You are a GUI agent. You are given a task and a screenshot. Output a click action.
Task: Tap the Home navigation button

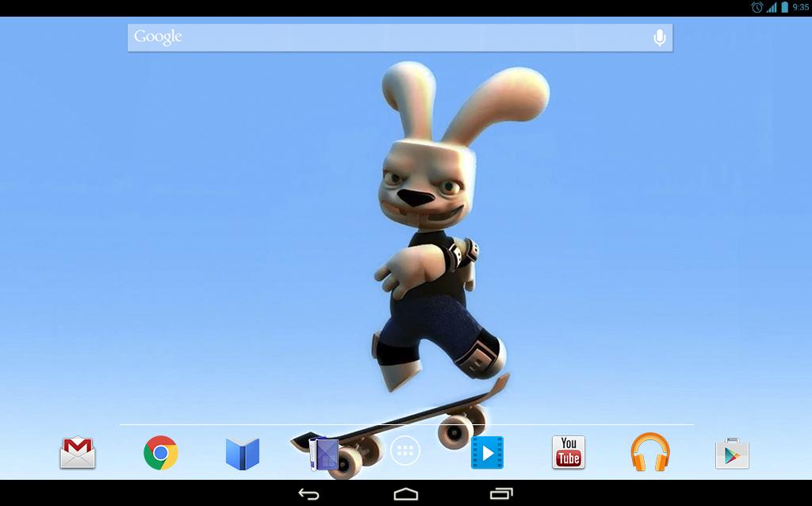point(405,494)
